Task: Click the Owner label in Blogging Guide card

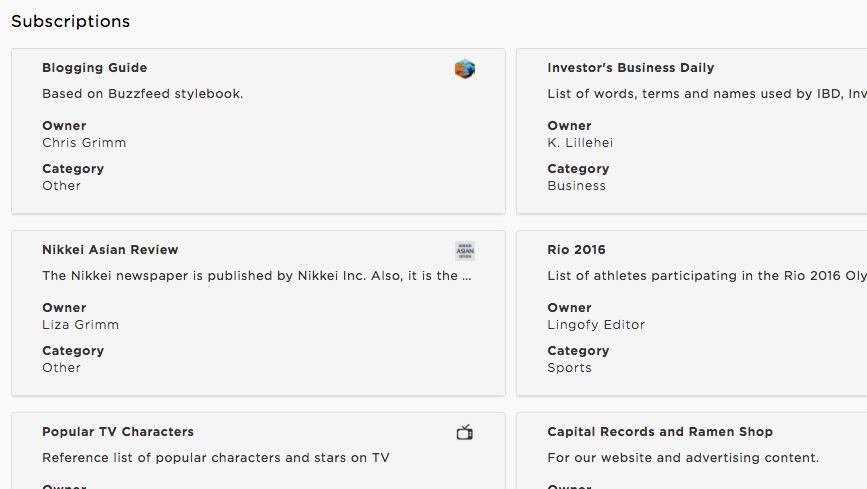Action: click(x=64, y=126)
